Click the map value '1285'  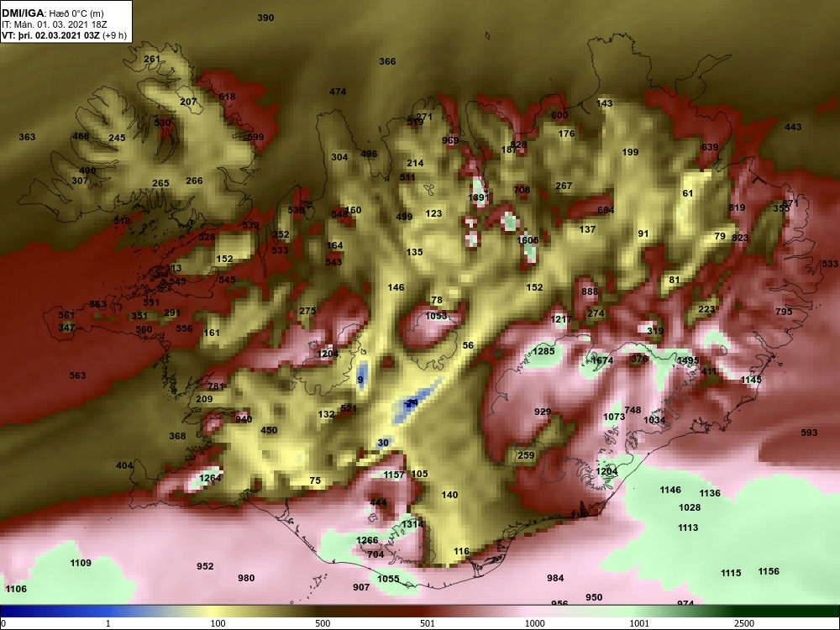click(544, 351)
